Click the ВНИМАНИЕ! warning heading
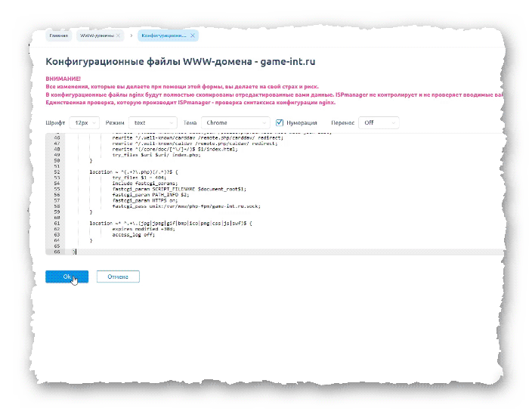This screenshot has height=411, width=532. click(x=63, y=79)
